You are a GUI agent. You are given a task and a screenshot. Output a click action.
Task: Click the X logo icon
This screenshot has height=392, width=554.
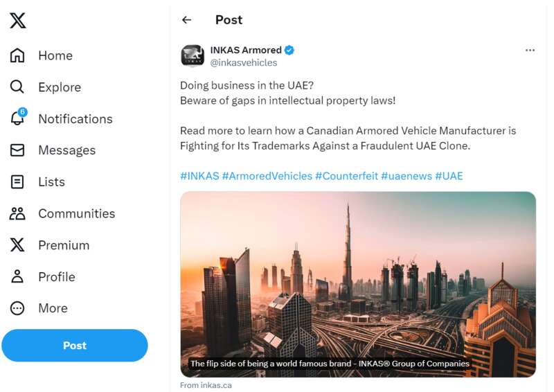click(x=18, y=21)
